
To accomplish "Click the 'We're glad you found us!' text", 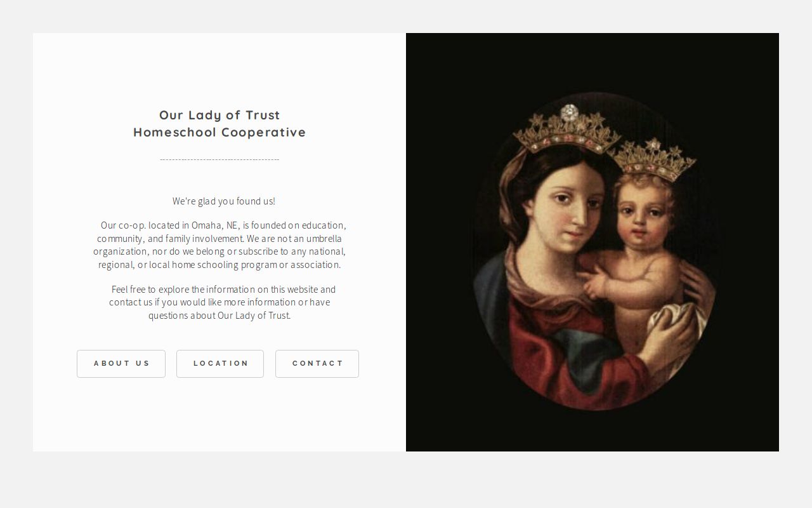I will 224,201.
